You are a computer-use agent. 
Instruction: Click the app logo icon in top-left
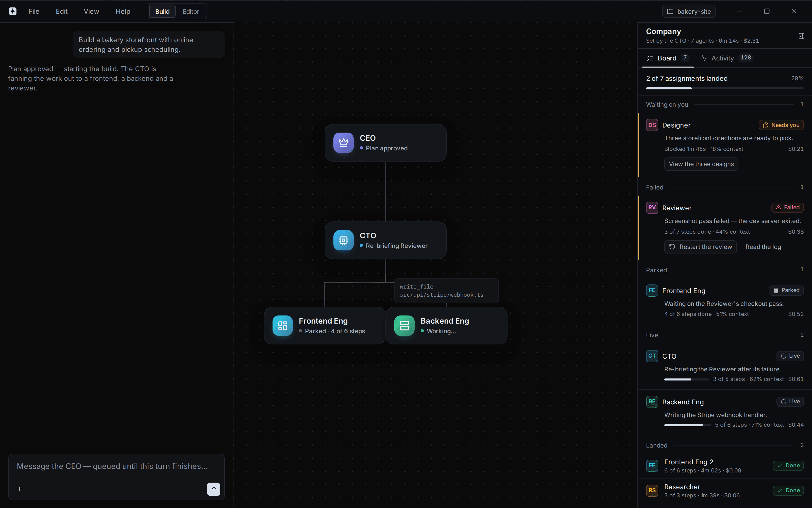pos(13,11)
